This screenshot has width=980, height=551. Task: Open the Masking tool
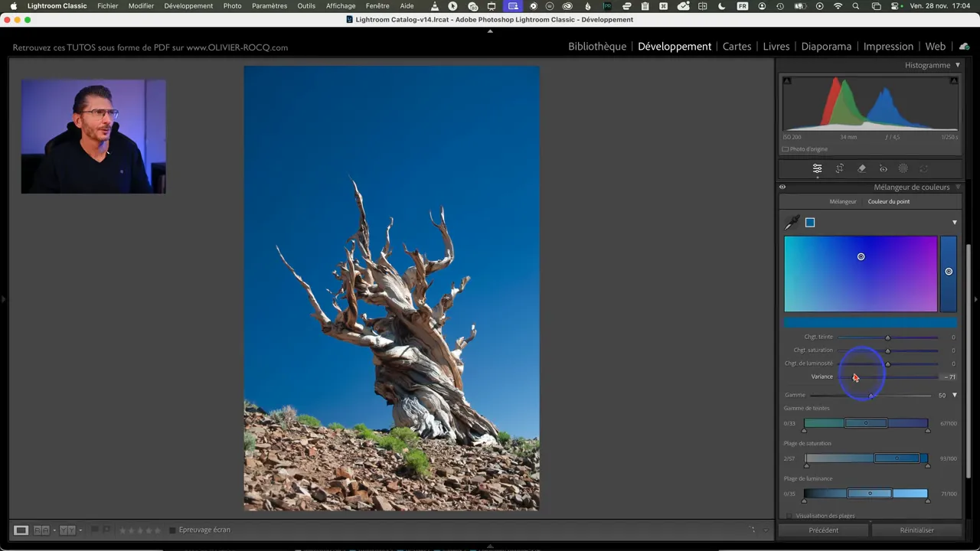coord(903,168)
